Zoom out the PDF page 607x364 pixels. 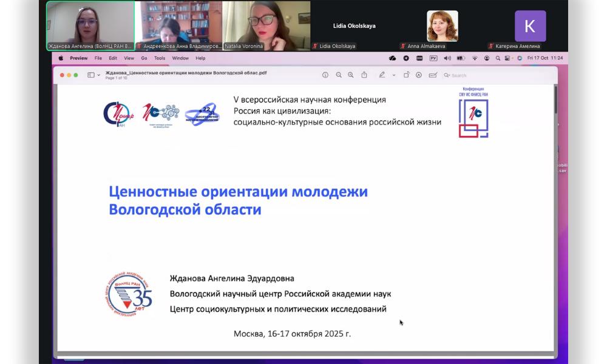click(339, 75)
